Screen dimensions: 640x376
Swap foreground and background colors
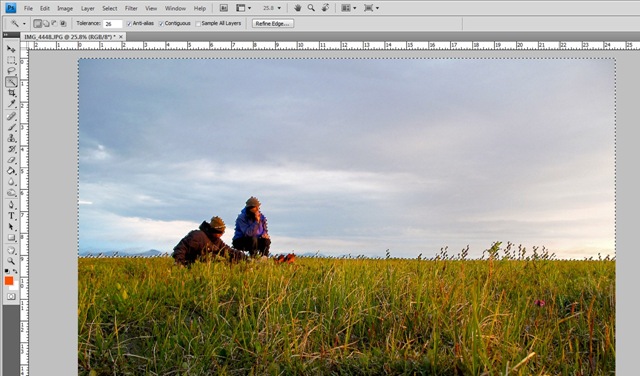pyautogui.click(x=15, y=271)
